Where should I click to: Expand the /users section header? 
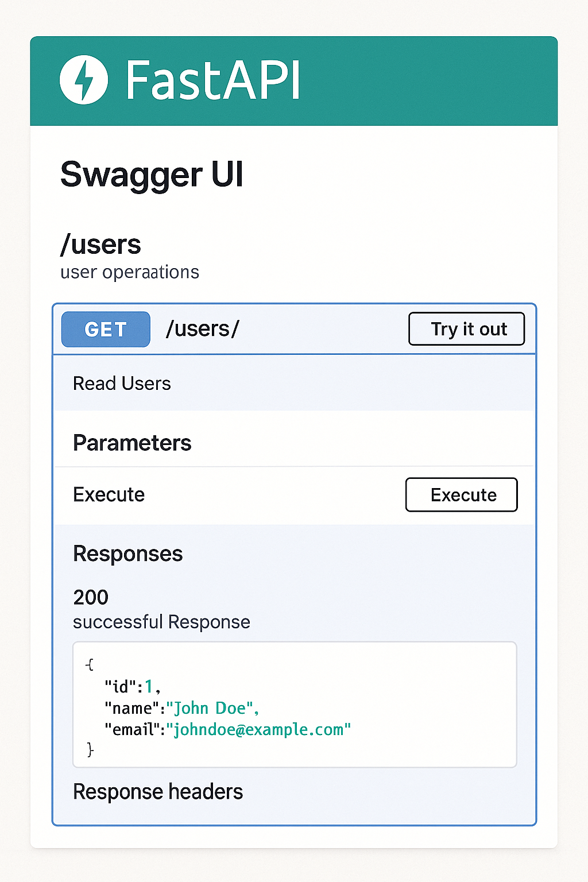coord(100,244)
